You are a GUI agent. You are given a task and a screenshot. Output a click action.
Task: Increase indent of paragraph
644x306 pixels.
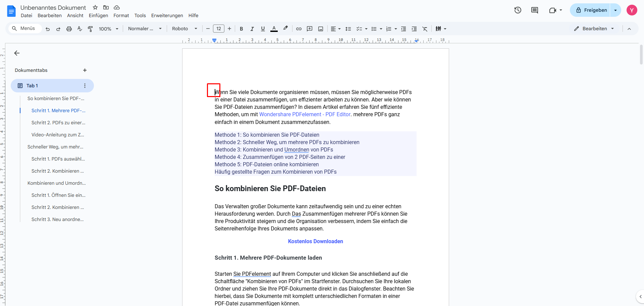coord(414,29)
